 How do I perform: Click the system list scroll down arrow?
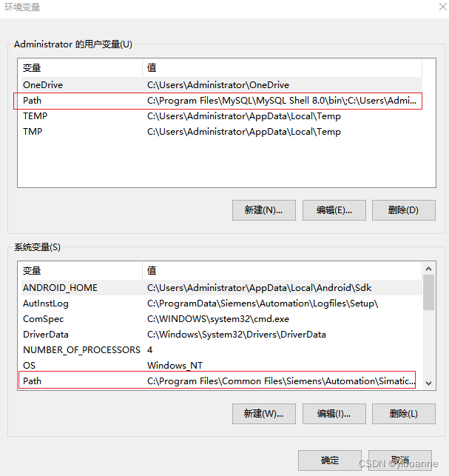[429, 383]
